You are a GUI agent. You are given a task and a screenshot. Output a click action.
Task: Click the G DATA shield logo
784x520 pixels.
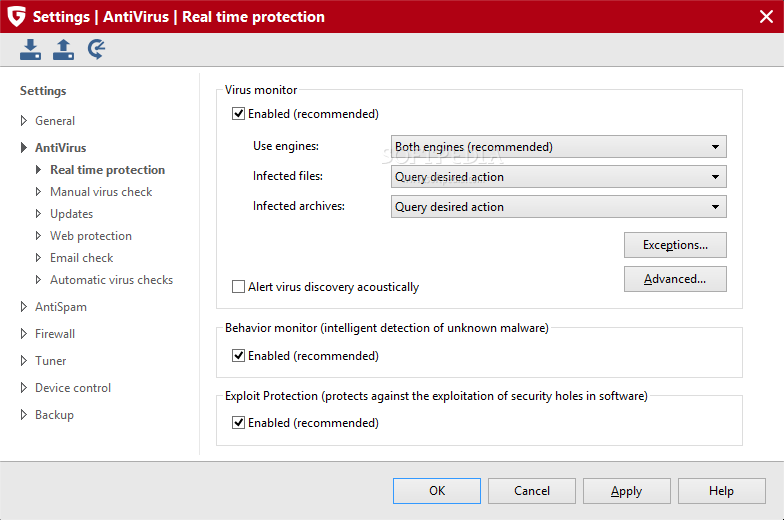[x=16, y=16]
